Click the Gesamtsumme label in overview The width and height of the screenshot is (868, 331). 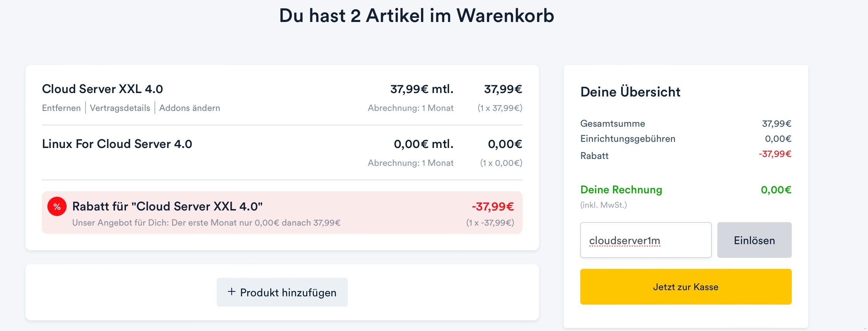click(x=613, y=124)
